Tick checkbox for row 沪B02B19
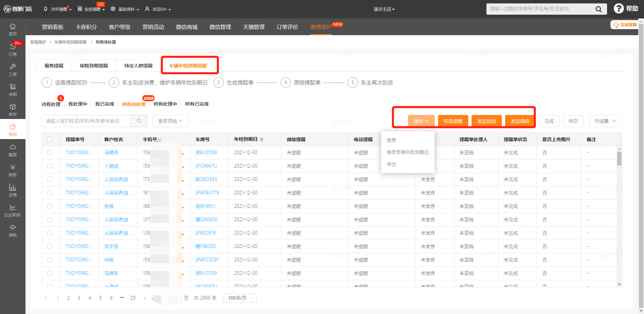 point(50,233)
